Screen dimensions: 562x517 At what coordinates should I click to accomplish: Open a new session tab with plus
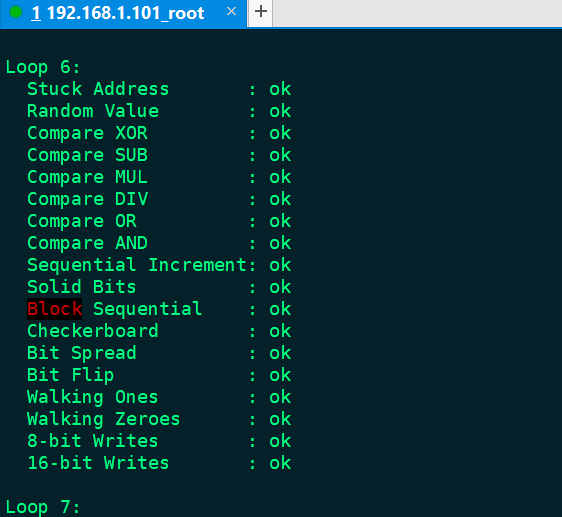(261, 12)
